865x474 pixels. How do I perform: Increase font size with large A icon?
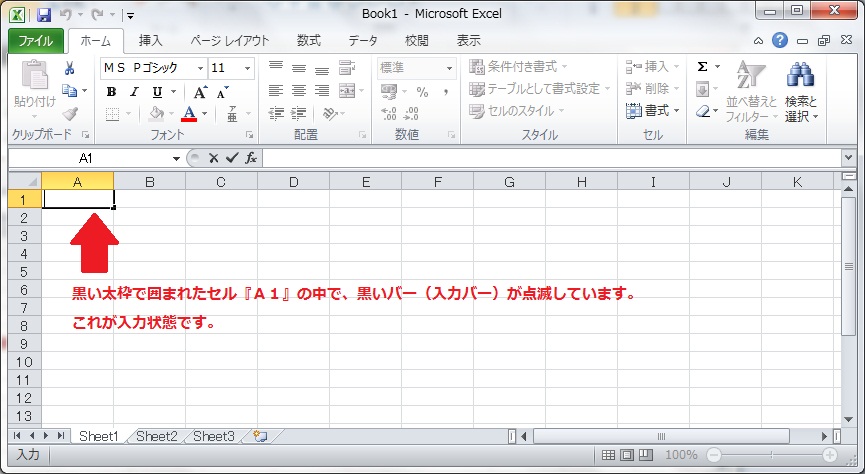click(200, 92)
